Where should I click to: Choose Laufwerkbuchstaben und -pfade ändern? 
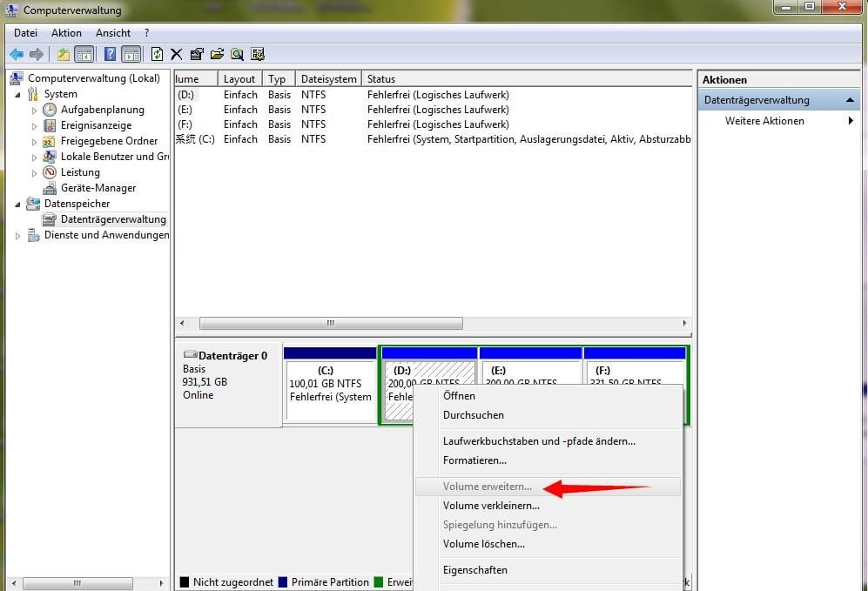point(548,441)
